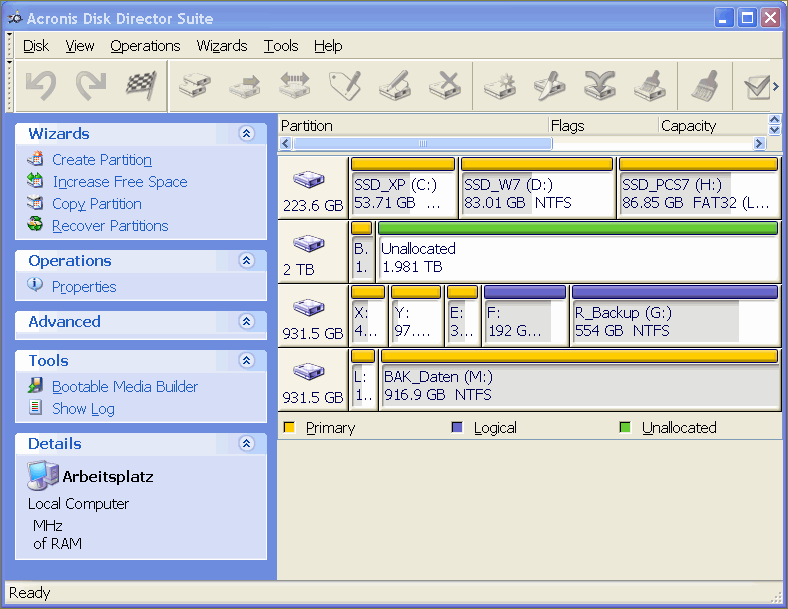The height and width of the screenshot is (609, 788).
Task: Open the Show Log link
Action: point(83,409)
